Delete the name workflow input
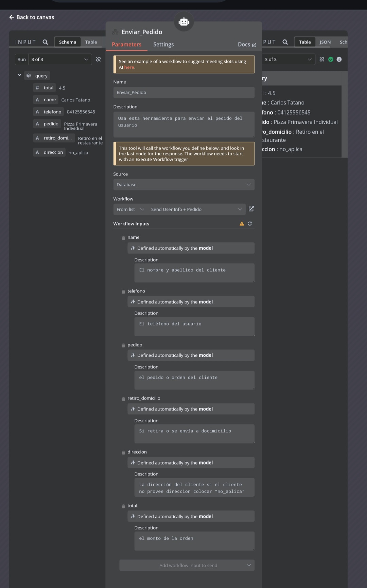This screenshot has height=588, width=367. click(x=123, y=238)
